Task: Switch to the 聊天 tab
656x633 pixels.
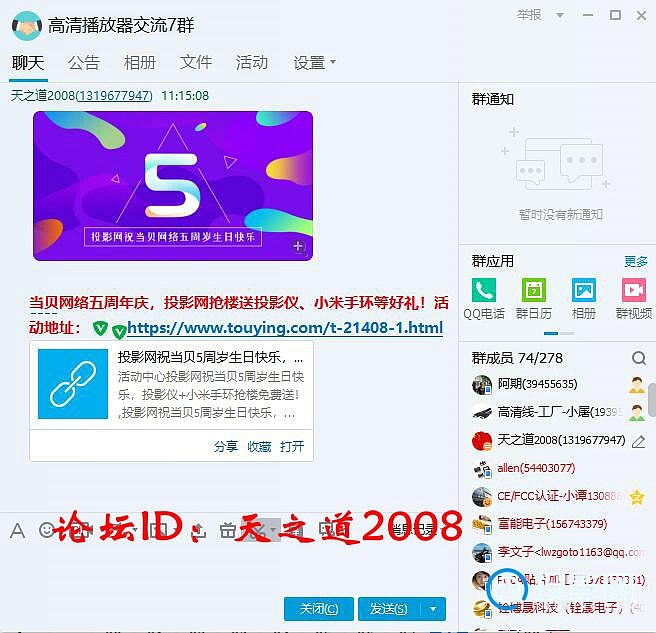Action: pyautogui.click(x=28, y=63)
